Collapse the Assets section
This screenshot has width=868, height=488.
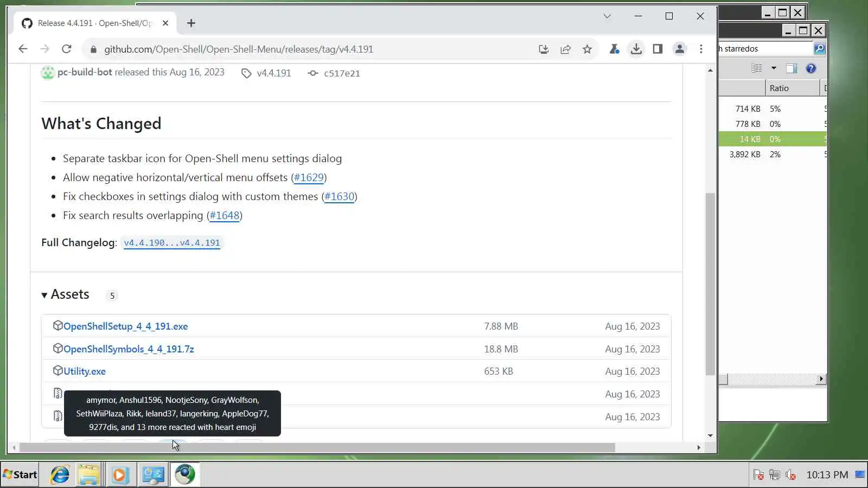tap(65, 294)
